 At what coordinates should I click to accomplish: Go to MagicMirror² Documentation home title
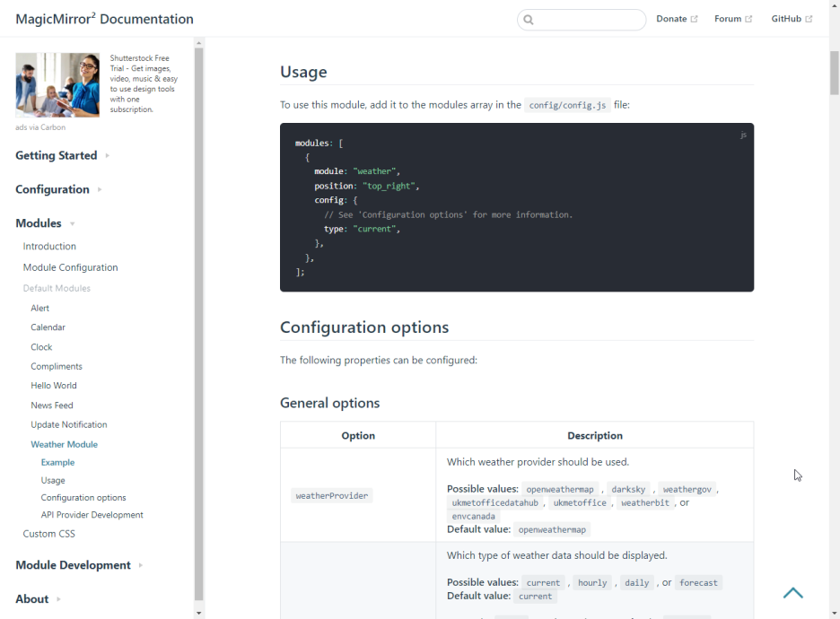coord(104,19)
